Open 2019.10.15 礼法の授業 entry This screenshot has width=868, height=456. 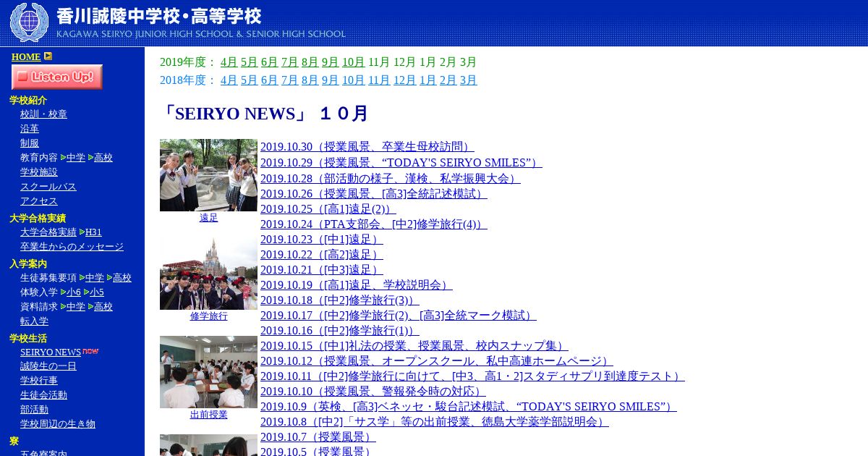pyautogui.click(x=414, y=346)
